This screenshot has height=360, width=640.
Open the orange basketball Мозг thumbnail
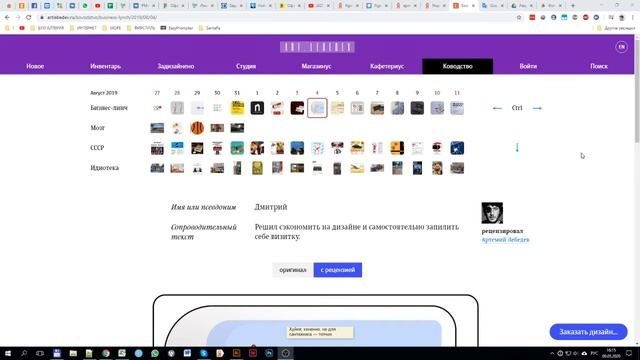[x=197, y=128]
